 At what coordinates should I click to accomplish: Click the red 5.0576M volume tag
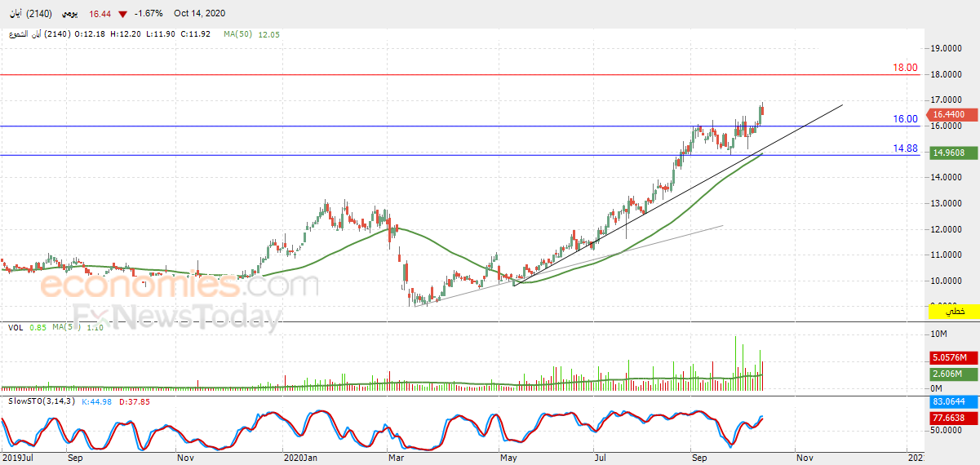(953, 357)
